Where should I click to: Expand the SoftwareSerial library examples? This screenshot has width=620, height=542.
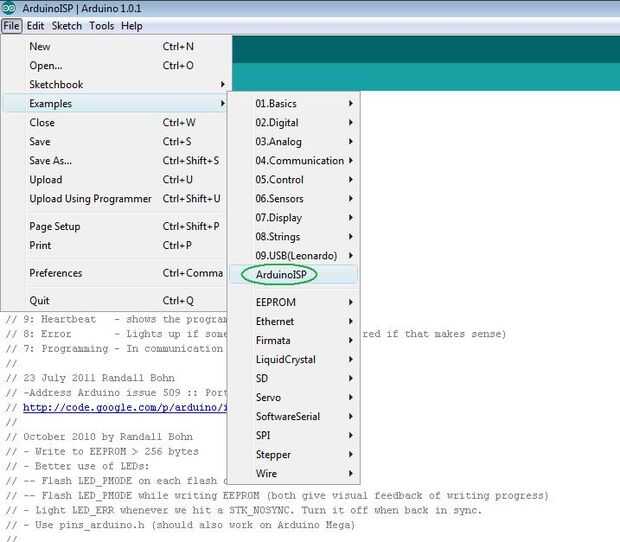pyautogui.click(x=294, y=416)
